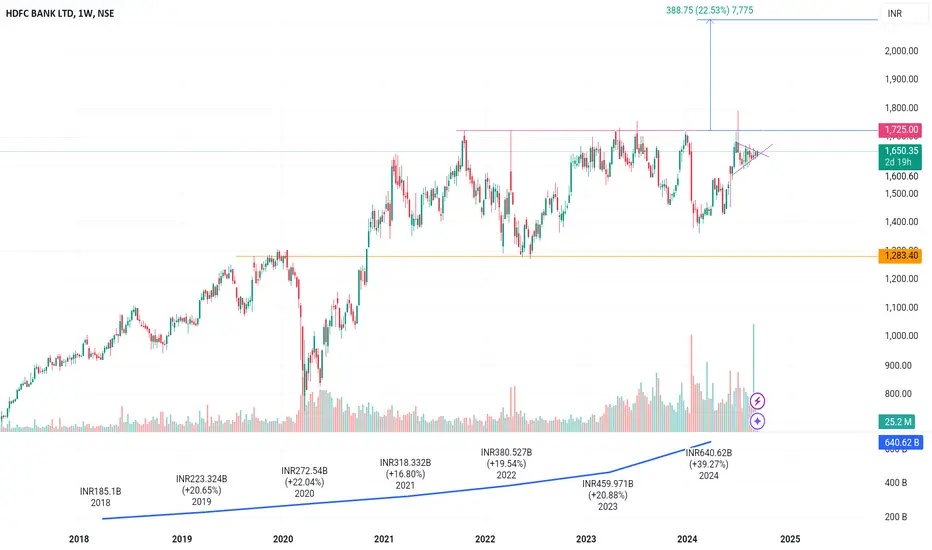Click the 1,500.00 price axis tick
This screenshot has height=550, width=932.
901,193
